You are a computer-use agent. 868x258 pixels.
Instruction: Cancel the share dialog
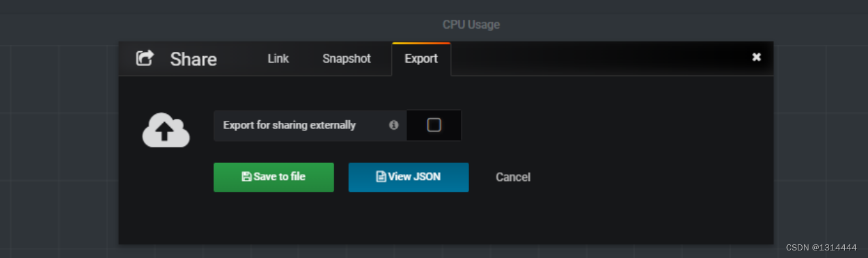tap(513, 177)
